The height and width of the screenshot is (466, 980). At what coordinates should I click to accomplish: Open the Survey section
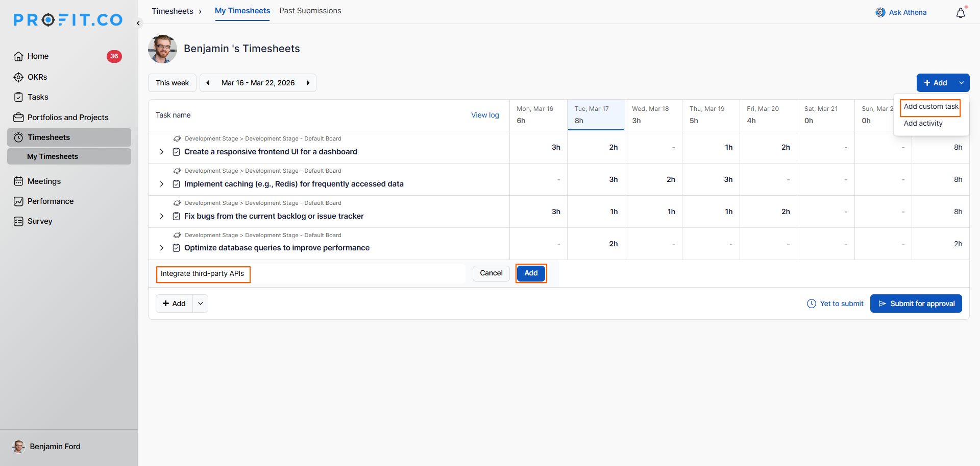40,221
